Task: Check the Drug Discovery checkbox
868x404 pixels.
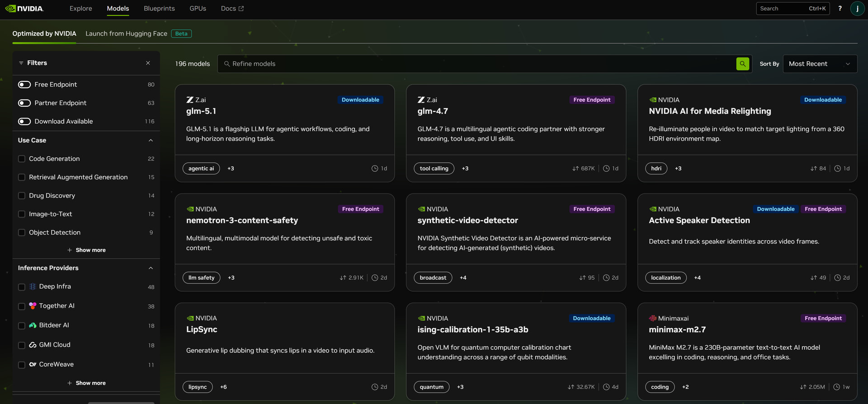Action: [21, 196]
